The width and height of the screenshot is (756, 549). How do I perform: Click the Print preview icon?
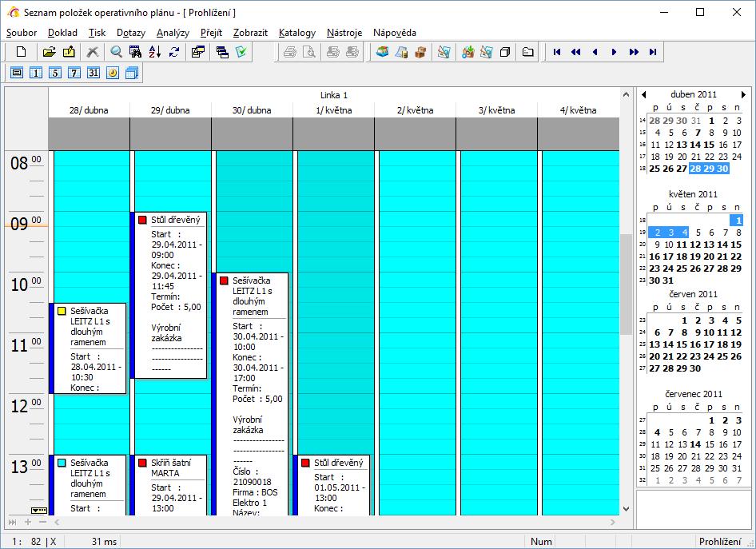click(x=309, y=52)
